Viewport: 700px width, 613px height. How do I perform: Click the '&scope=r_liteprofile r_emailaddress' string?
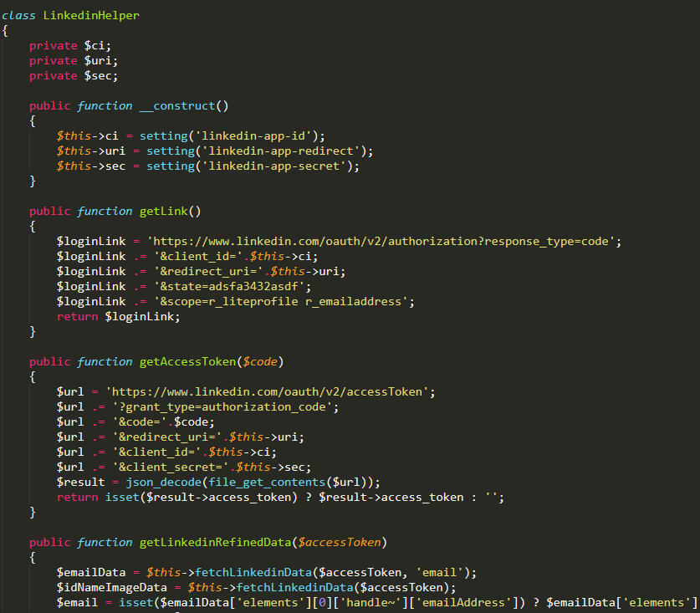[x=281, y=302]
